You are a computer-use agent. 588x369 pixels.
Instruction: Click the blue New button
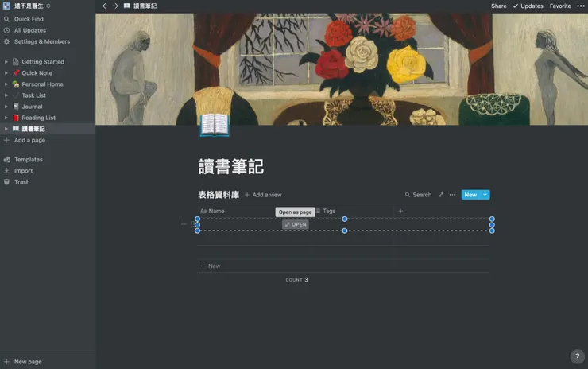tap(470, 195)
